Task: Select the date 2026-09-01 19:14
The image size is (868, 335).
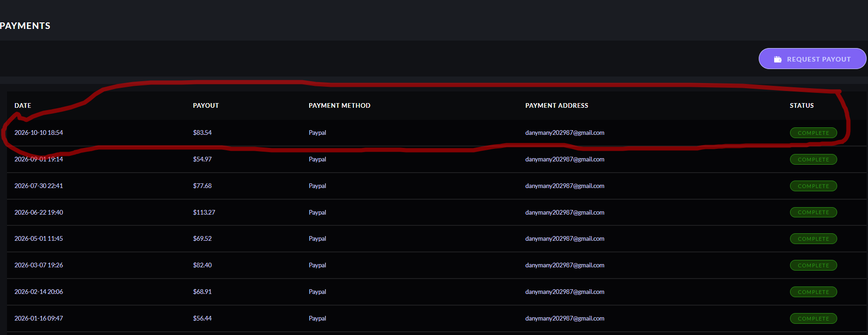Action: click(39, 159)
